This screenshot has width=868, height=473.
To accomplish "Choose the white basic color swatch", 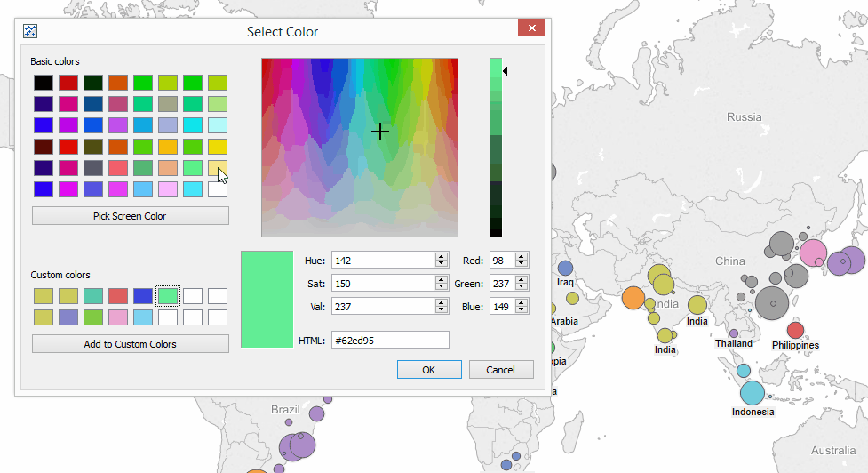I will (x=218, y=189).
